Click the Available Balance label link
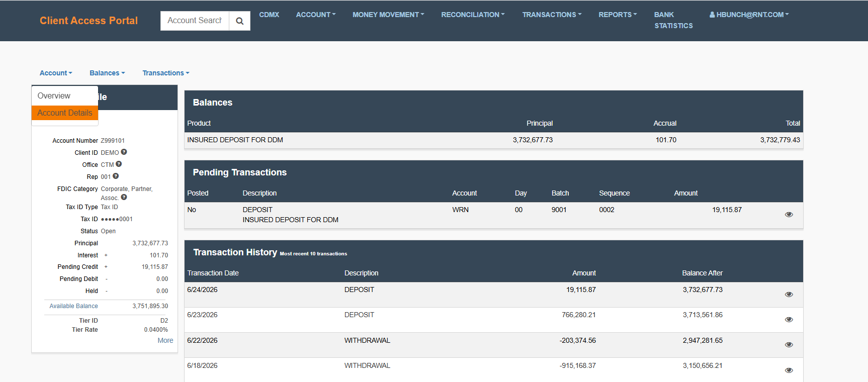 click(73, 306)
